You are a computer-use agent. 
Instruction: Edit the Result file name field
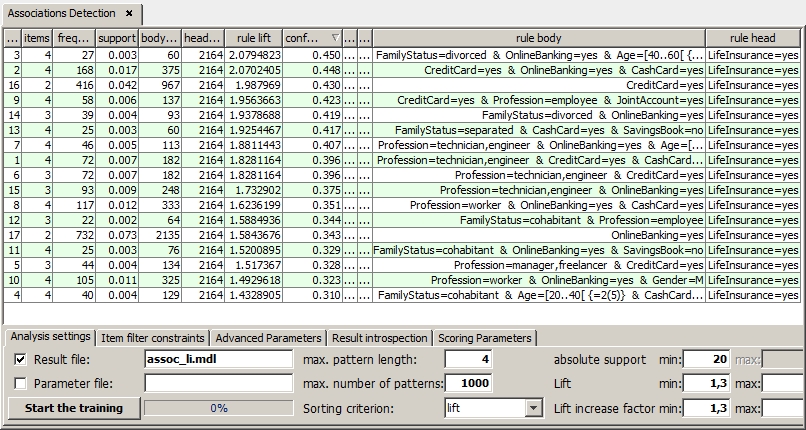pos(219,359)
